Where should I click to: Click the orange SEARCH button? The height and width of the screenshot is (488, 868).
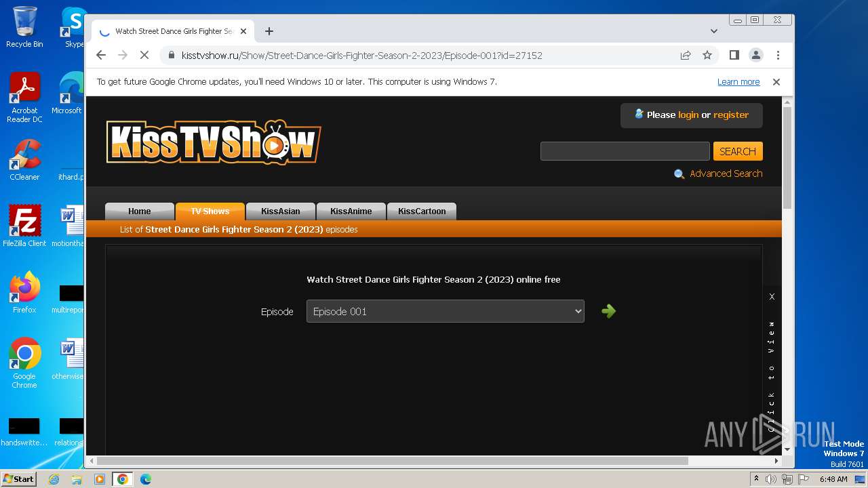click(x=738, y=151)
